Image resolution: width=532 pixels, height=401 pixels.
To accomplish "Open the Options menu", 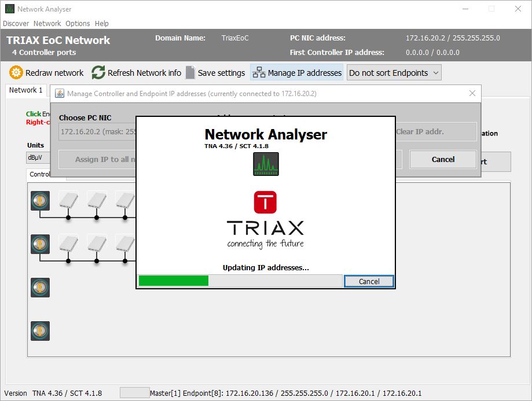I will tap(78, 23).
